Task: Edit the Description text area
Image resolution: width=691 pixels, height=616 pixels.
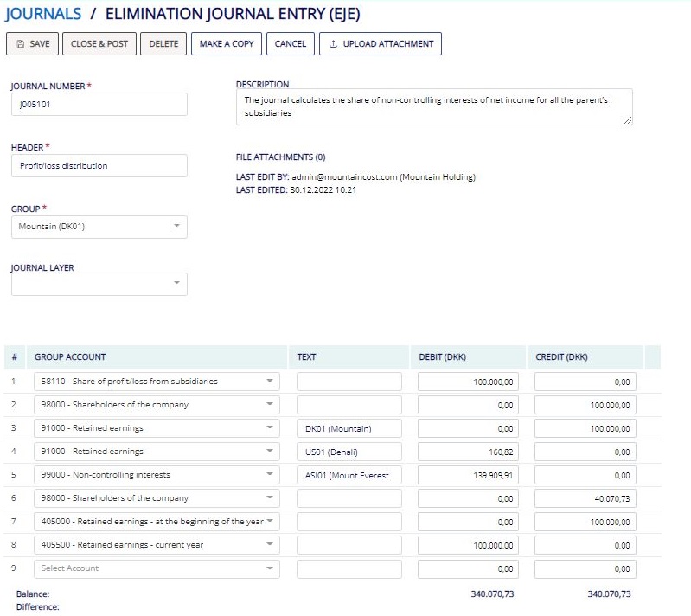Action: point(434,106)
